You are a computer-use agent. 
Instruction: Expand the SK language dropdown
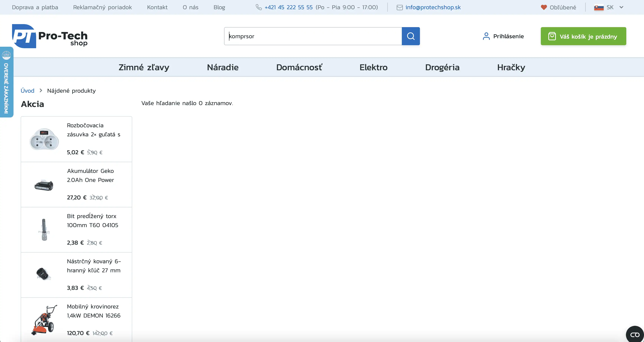(x=621, y=7)
